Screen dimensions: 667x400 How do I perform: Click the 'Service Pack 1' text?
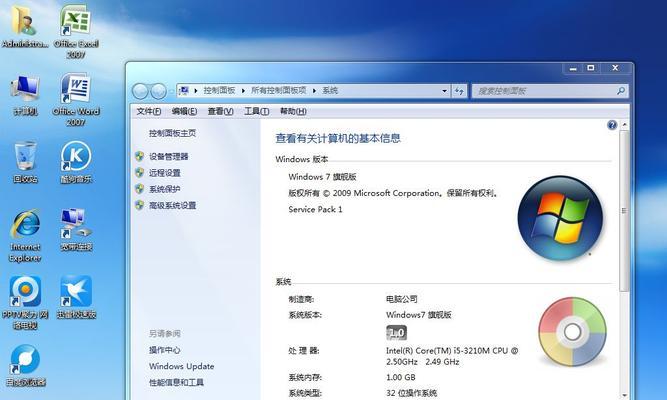(315, 209)
